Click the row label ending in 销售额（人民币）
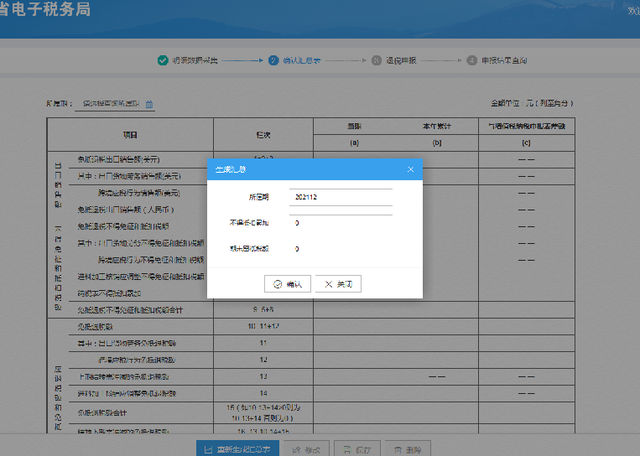This screenshot has width=640, height=456. pos(126,210)
